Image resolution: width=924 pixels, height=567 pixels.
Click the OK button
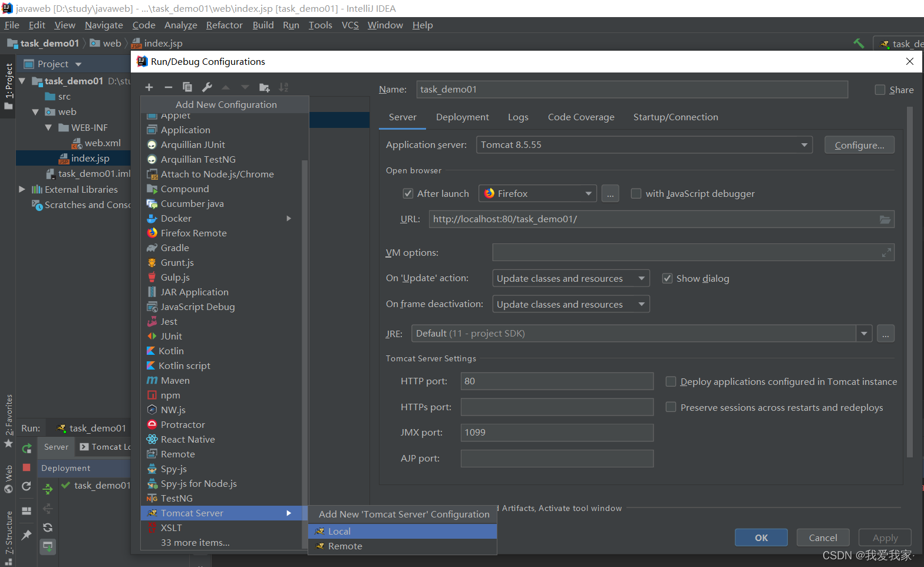(x=761, y=538)
